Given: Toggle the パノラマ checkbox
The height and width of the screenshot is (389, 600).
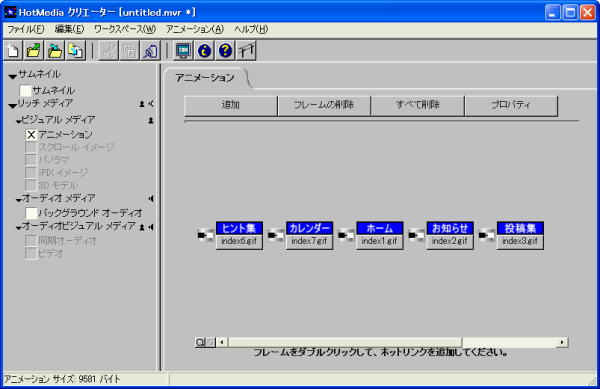Looking at the screenshot, I should (31, 160).
